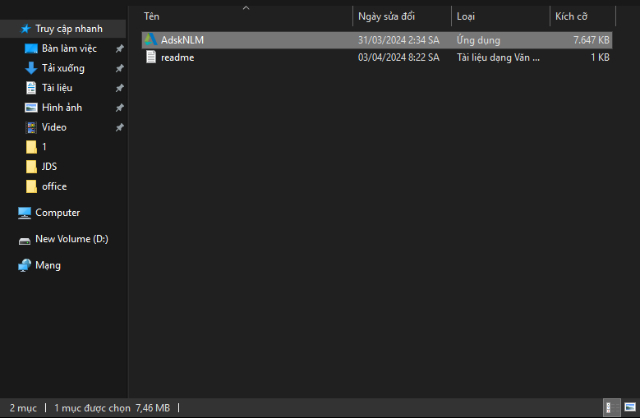The image size is (640, 418).
Task: Sort files by Kích cỡ column
Action: click(572, 17)
